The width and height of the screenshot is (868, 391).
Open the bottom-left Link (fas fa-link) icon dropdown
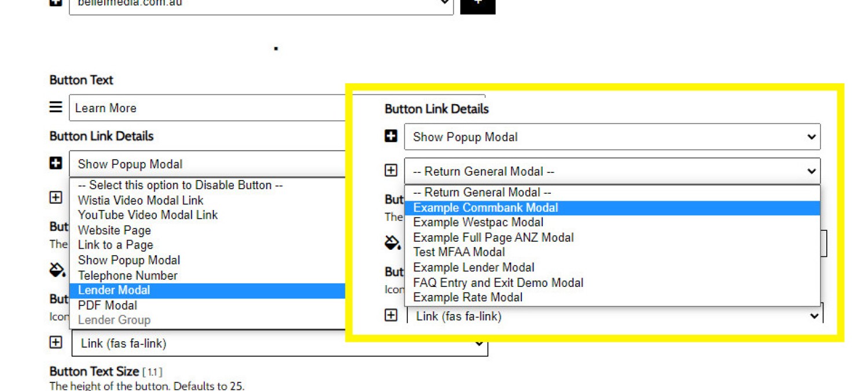[279, 344]
